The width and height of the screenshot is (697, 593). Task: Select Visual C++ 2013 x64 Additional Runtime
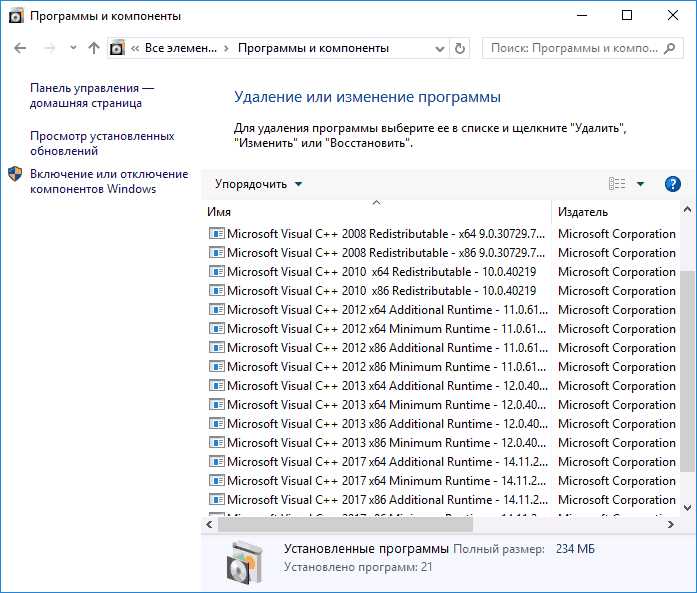[442, 386]
